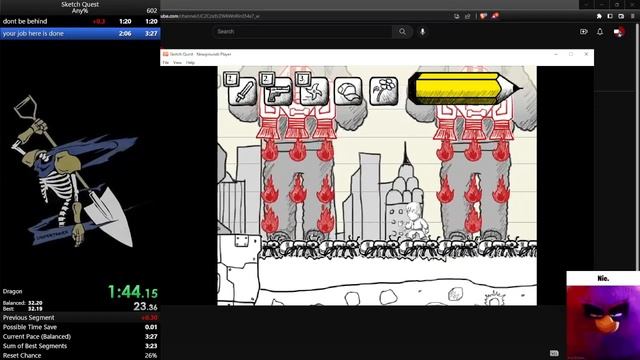
Task: Click the Dragon segment label
Action: 12,291
